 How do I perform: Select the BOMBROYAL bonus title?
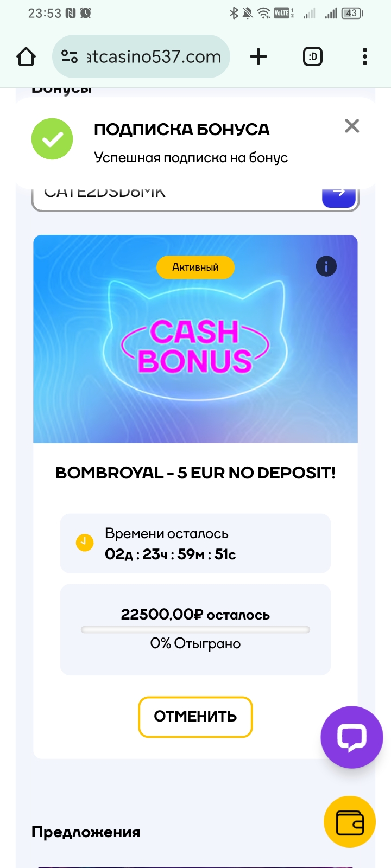(195, 473)
